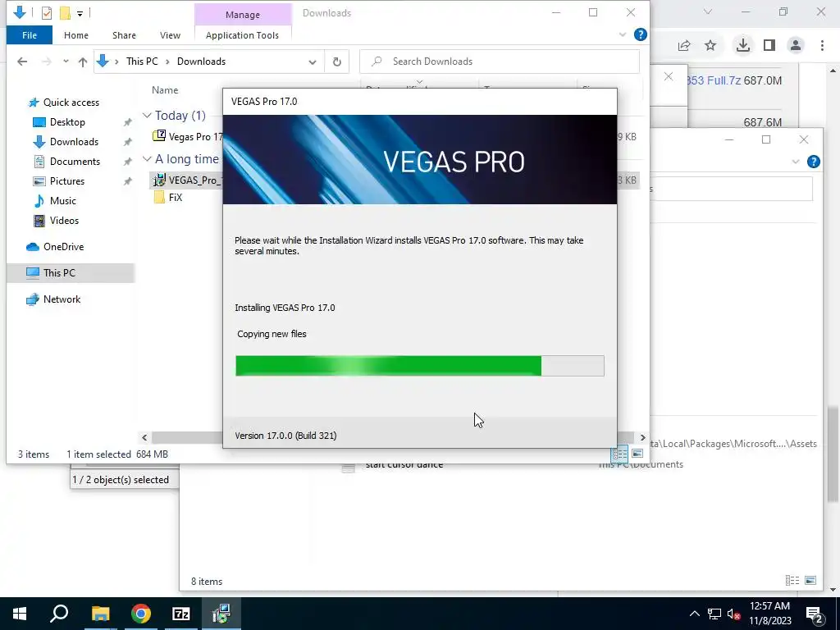The height and width of the screenshot is (630, 840).
Task: Click the Name column header
Action: [x=165, y=90]
